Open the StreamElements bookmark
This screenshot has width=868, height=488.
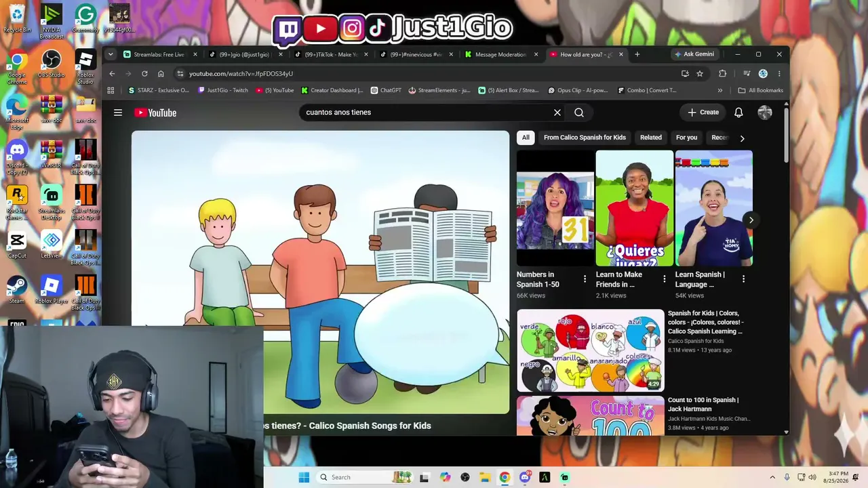pyautogui.click(x=439, y=90)
